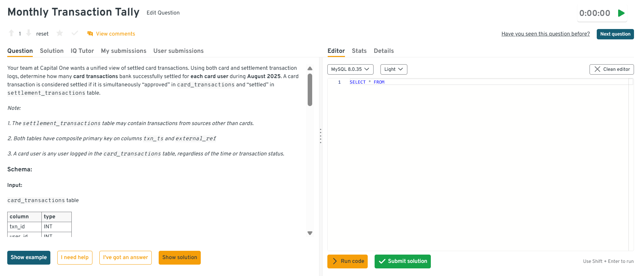Open the MySQL 8.0.35 database dropdown
This screenshot has width=644, height=276.
tap(350, 69)
